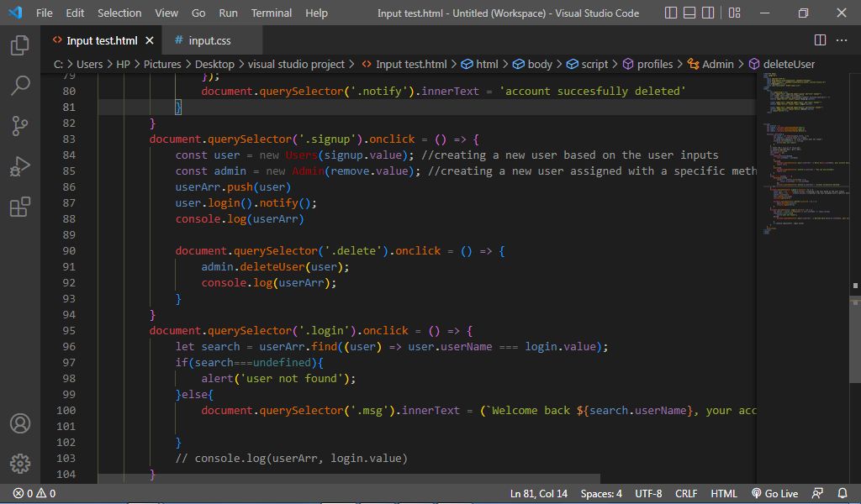Toggle the bottom panel layout button

coord(690,13)
